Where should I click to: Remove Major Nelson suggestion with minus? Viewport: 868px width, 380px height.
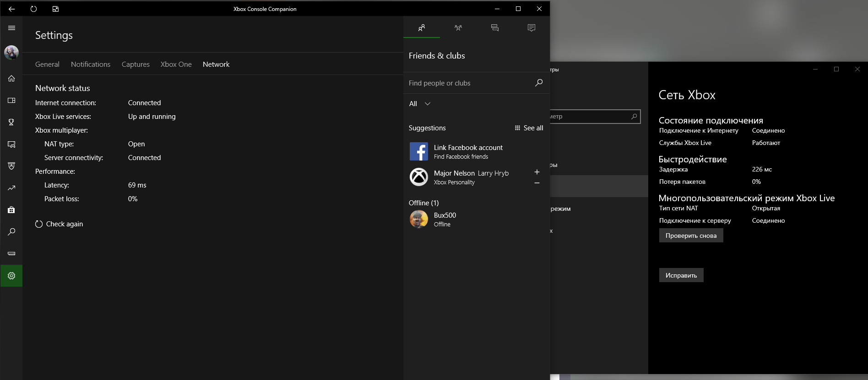[x=537, y=183]
